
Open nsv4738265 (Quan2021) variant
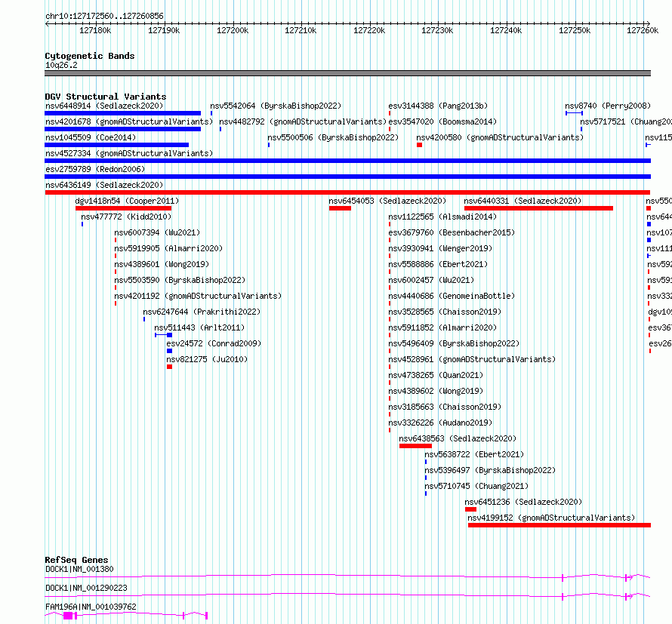436,375
